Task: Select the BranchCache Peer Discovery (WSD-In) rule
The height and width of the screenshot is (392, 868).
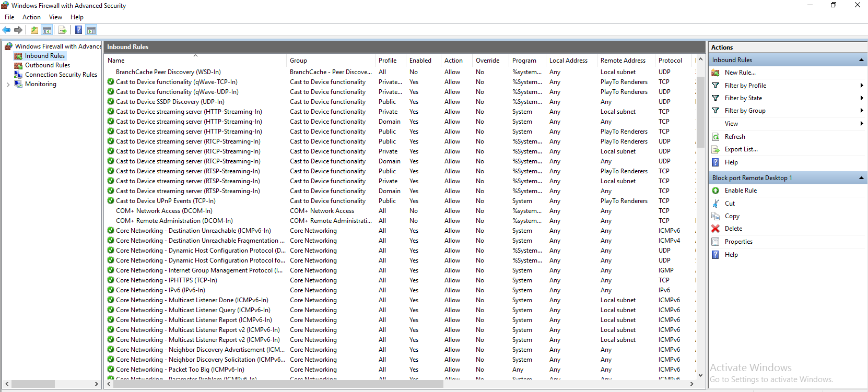Action: point(168,72)
